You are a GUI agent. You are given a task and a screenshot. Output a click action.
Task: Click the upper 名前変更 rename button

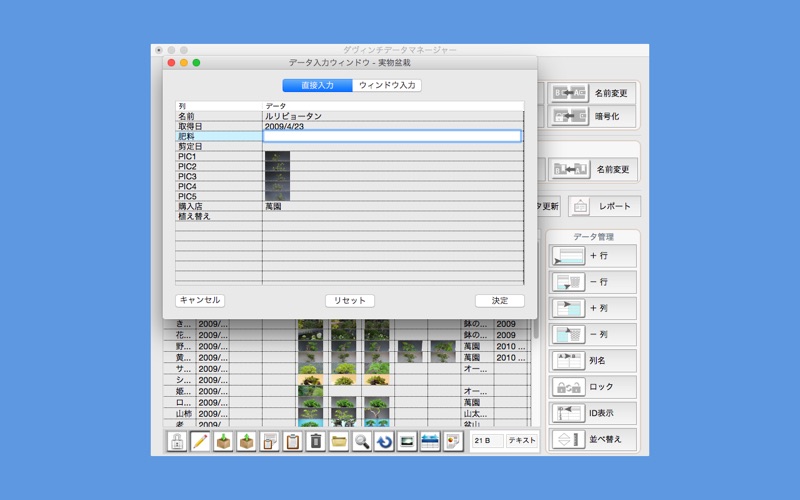tap(592, 93)
